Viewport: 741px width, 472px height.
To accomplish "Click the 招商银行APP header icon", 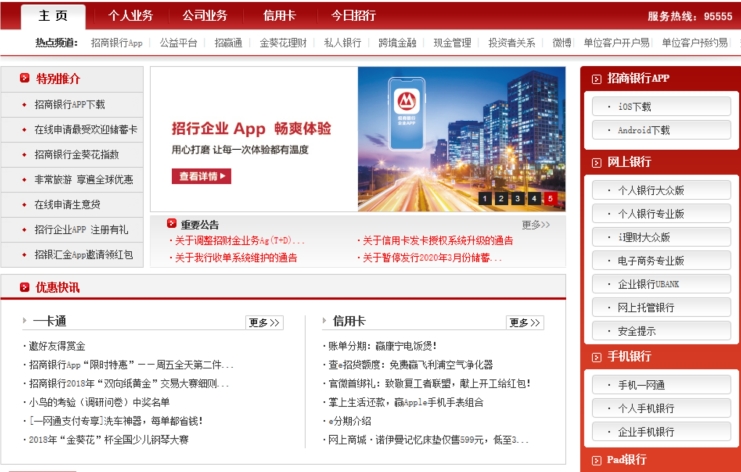I will pos(596,79).
